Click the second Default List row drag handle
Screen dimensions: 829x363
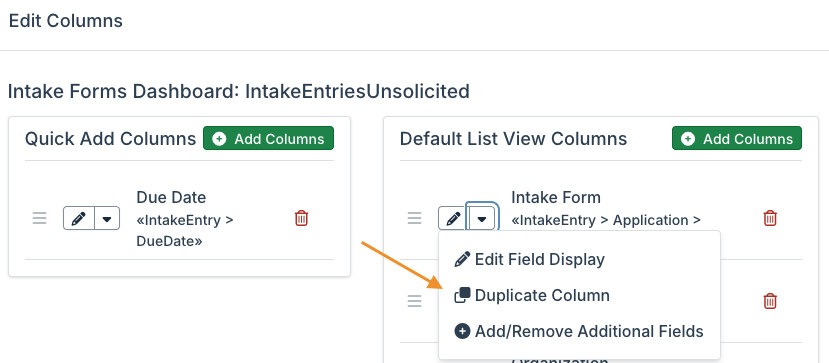point(414,301)
